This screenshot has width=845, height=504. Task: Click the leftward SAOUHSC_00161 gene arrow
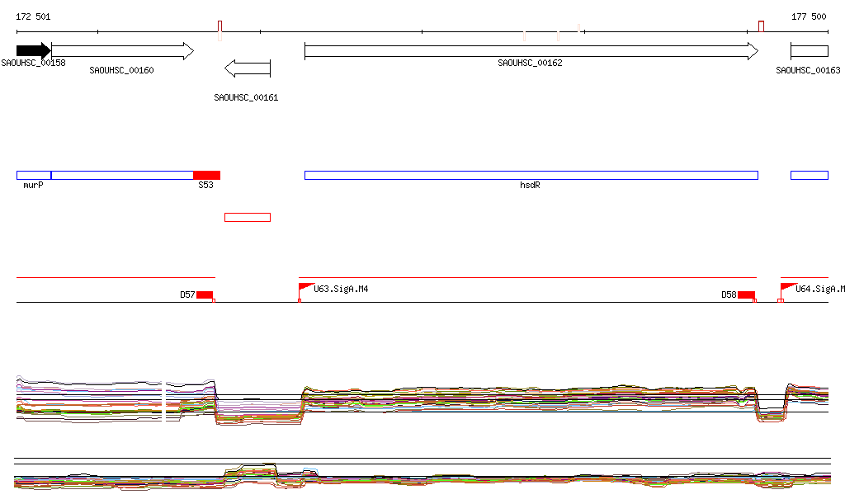point(248,68)
